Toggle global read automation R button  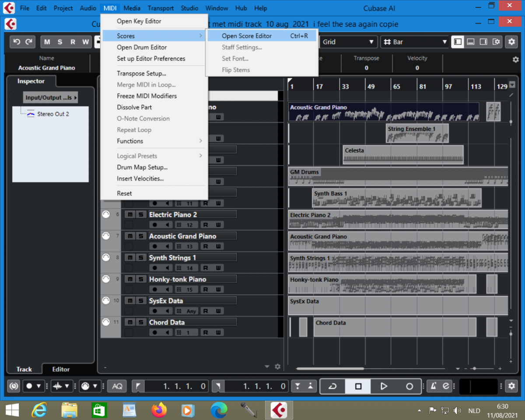pyautogui.click(x=73, y=42)
